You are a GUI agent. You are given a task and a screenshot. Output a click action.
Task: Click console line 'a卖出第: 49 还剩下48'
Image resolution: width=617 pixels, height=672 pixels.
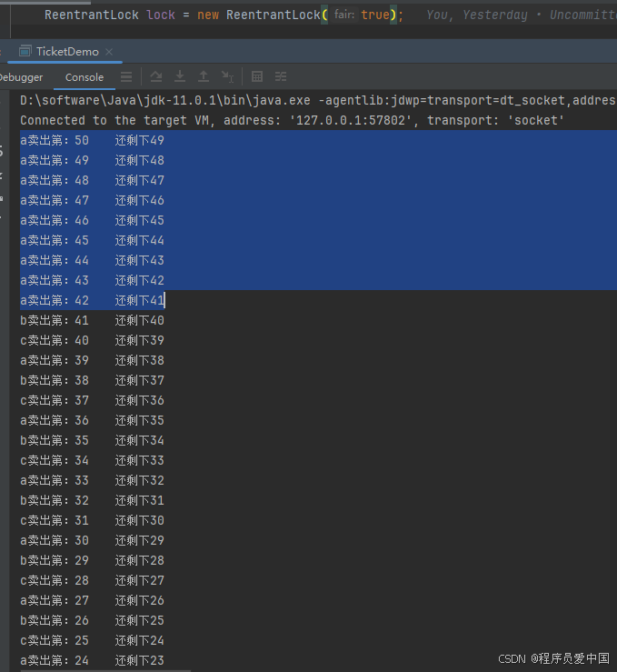coord(92,160)
